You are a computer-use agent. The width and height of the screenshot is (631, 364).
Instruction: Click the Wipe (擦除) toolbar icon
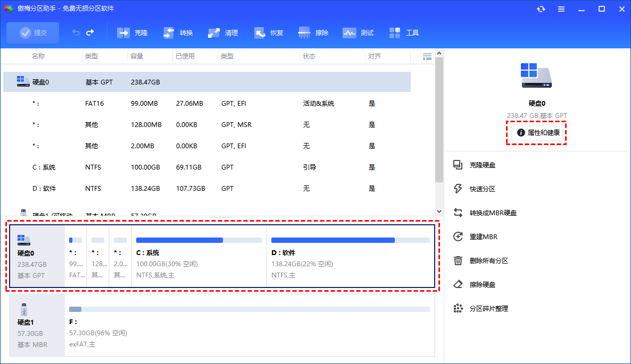[x=305, y=33]
